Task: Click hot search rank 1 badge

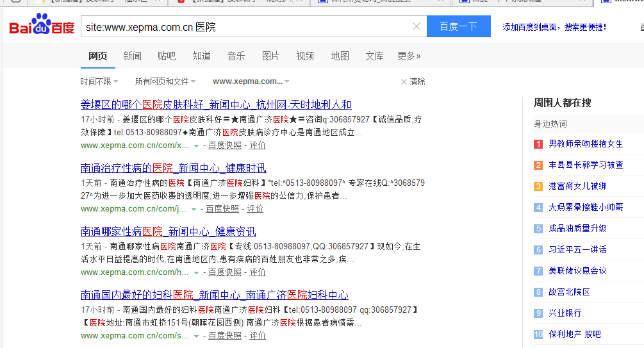Action: [x=538, y=144]
